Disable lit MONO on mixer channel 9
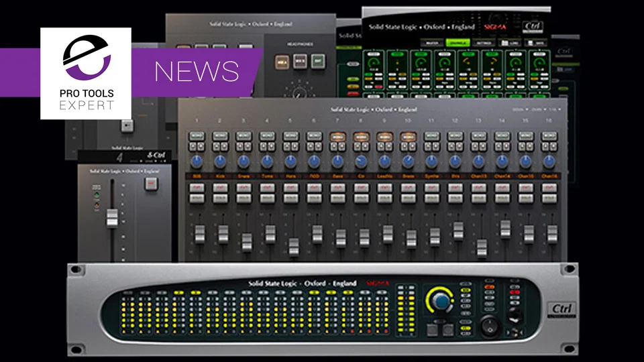This screenshot has width=644, height=362. tap(384, 136)
